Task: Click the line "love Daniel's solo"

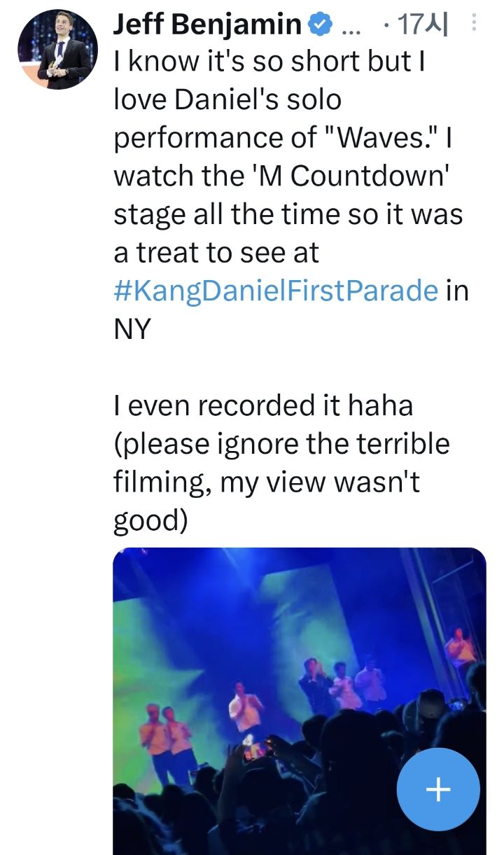Action: (x=227, y=101)
